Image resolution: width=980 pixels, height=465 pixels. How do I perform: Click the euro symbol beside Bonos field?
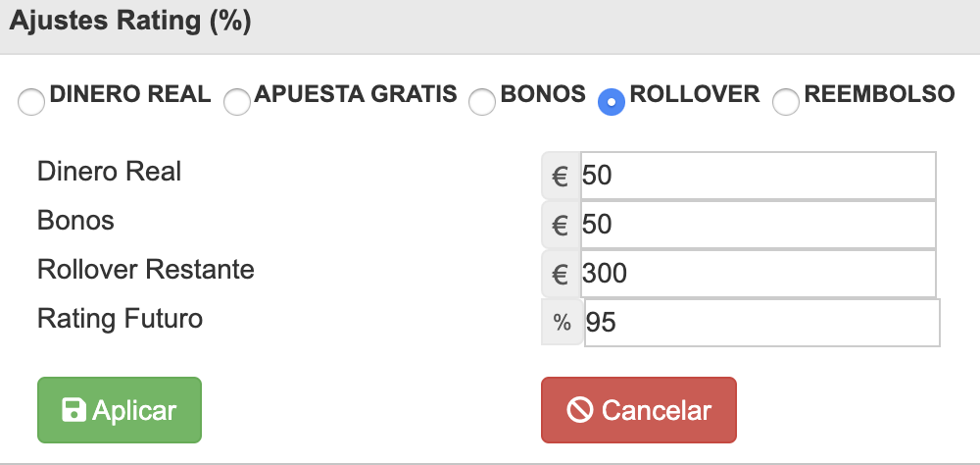(560, 225)
